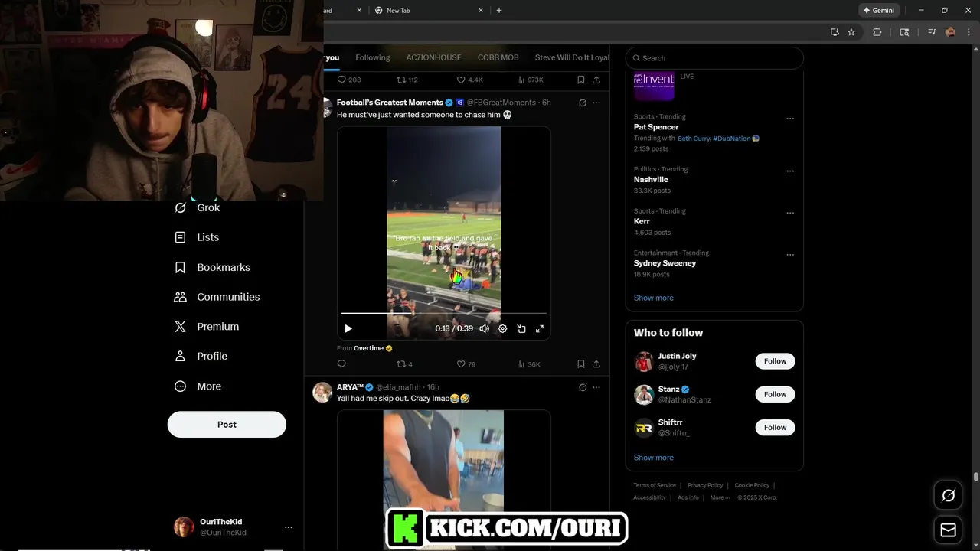Open more options for Nashville trend
The width and height of the screenshot is (980, 551).
790,171
